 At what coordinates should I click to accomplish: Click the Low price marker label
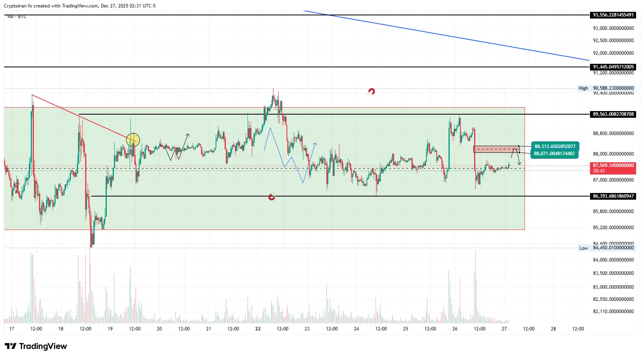point(583,248)
